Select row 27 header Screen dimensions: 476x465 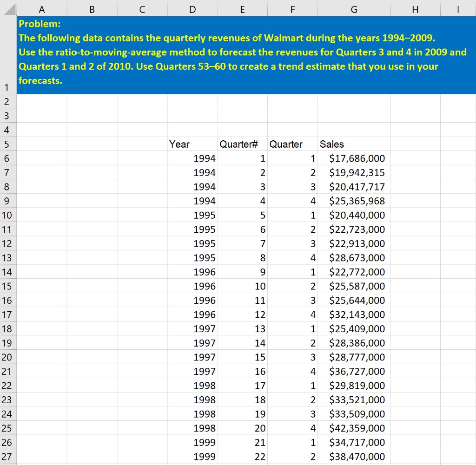pos(8,456)
